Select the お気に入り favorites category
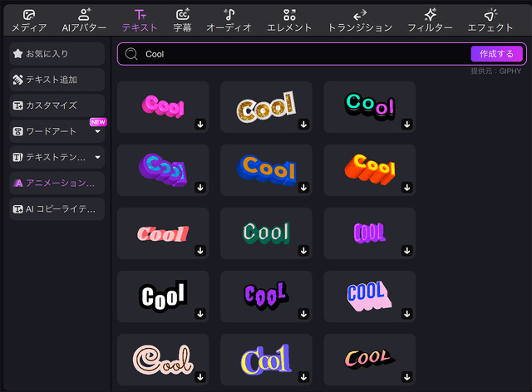Viewport: 532px width, 392px height. [57, 54]
